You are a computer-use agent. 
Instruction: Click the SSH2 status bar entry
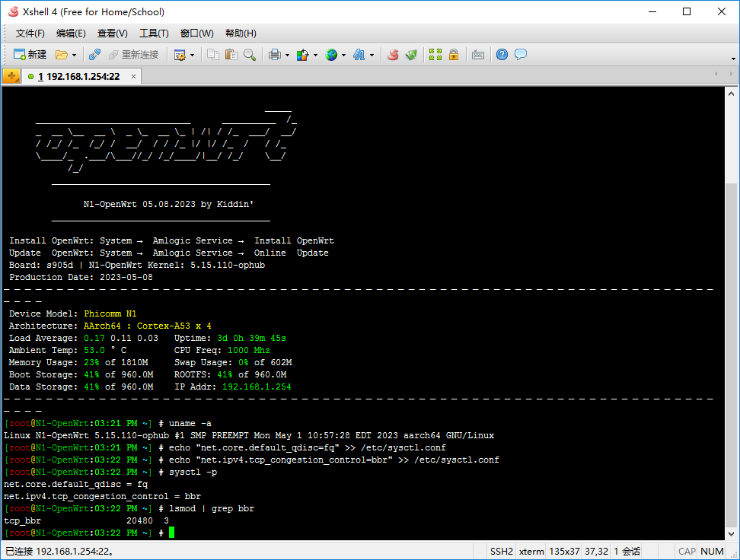click(x=501, y=551)
